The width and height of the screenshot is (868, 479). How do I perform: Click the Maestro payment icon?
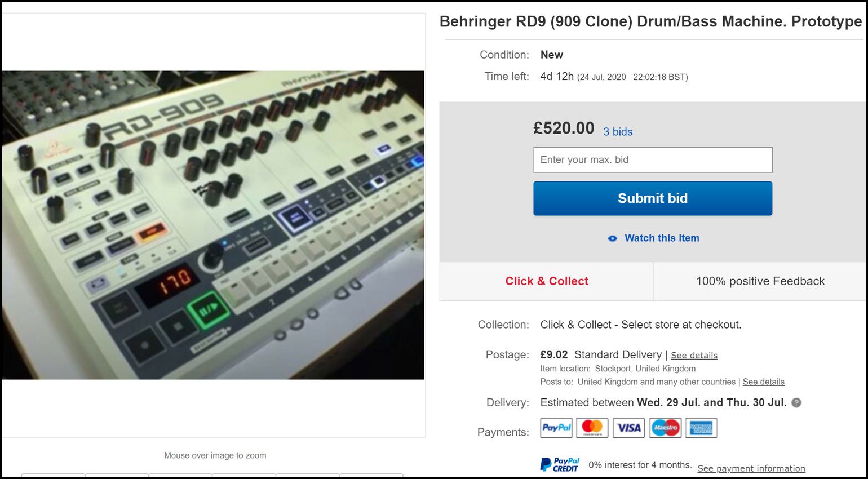665,428
